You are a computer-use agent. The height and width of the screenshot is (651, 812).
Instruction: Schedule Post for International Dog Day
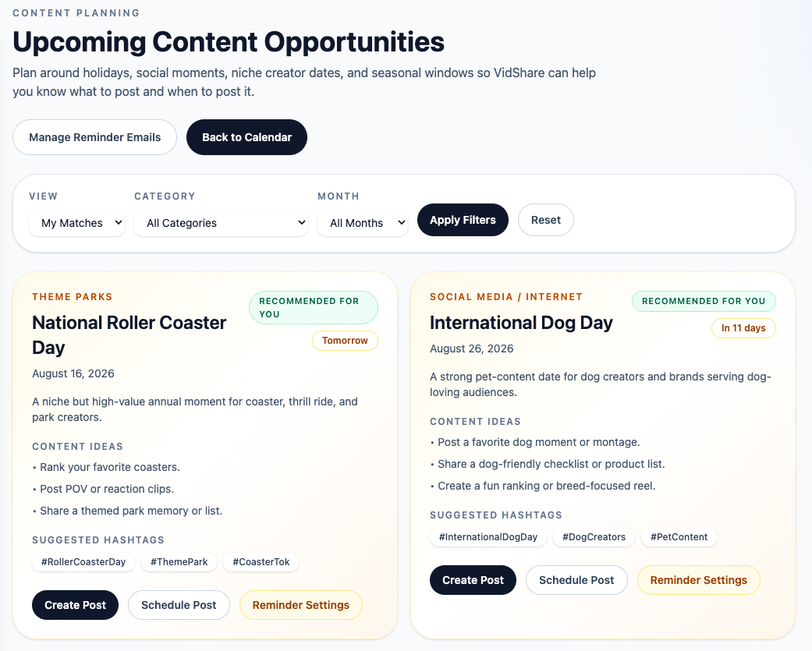coord(576,580)
